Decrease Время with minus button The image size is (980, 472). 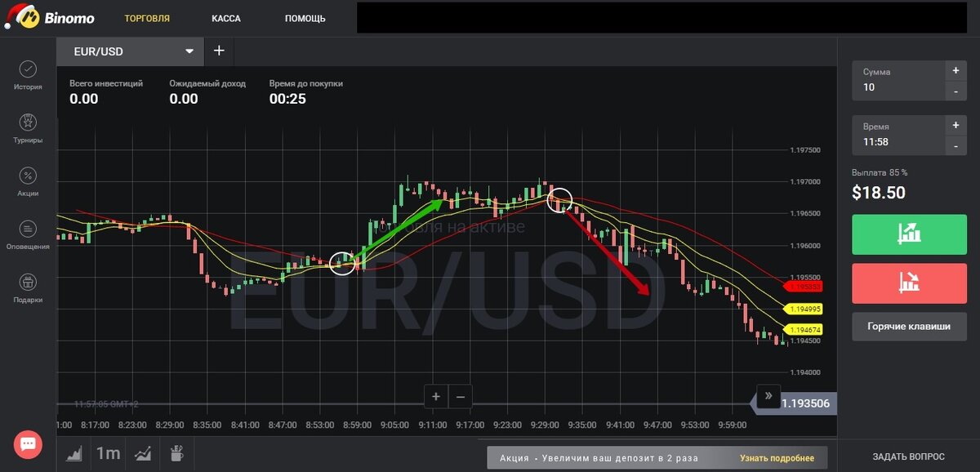[955, 145]
